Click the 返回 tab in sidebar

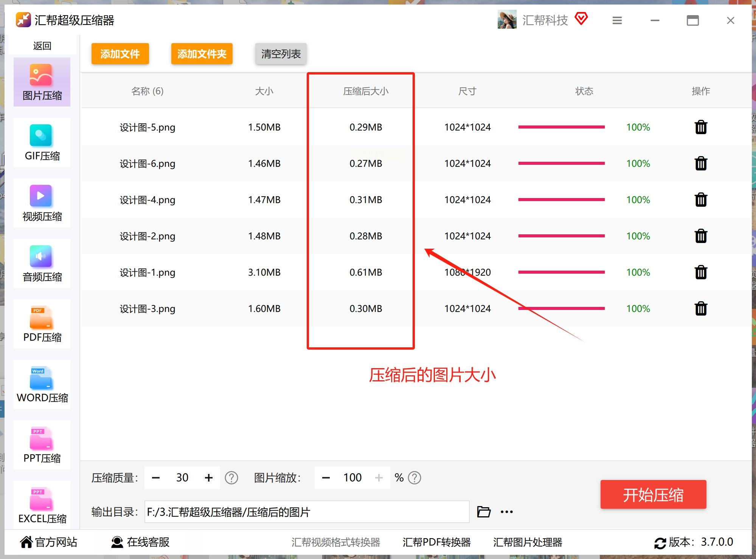(42, 46)
